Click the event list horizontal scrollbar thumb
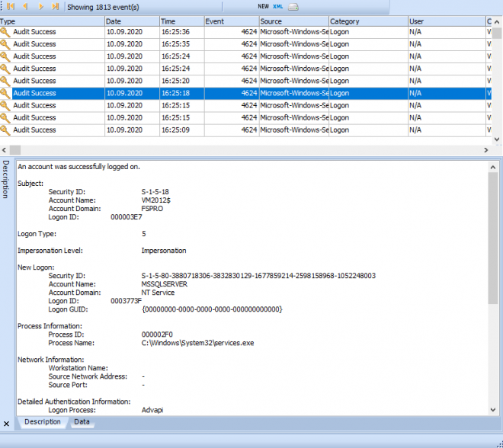Image resolution: width=503 pixels, height=448 pixels. tap(15, 150)
